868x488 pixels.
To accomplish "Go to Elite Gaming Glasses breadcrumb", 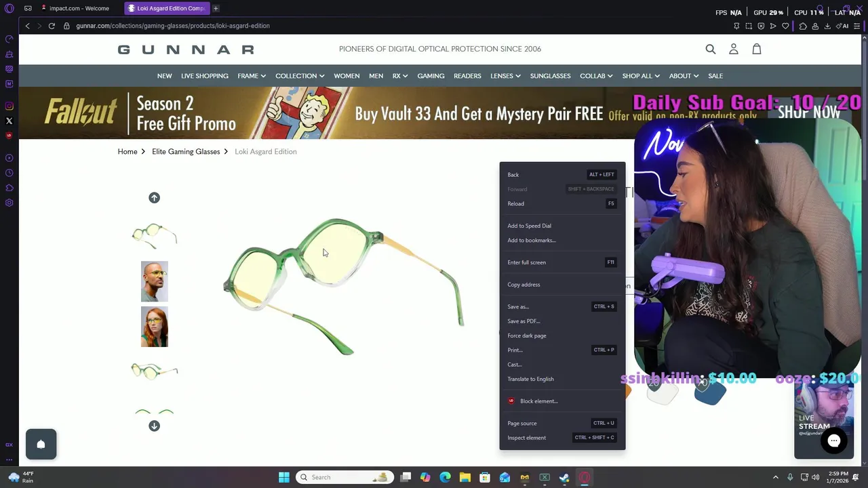I will [x=186, y=152].
